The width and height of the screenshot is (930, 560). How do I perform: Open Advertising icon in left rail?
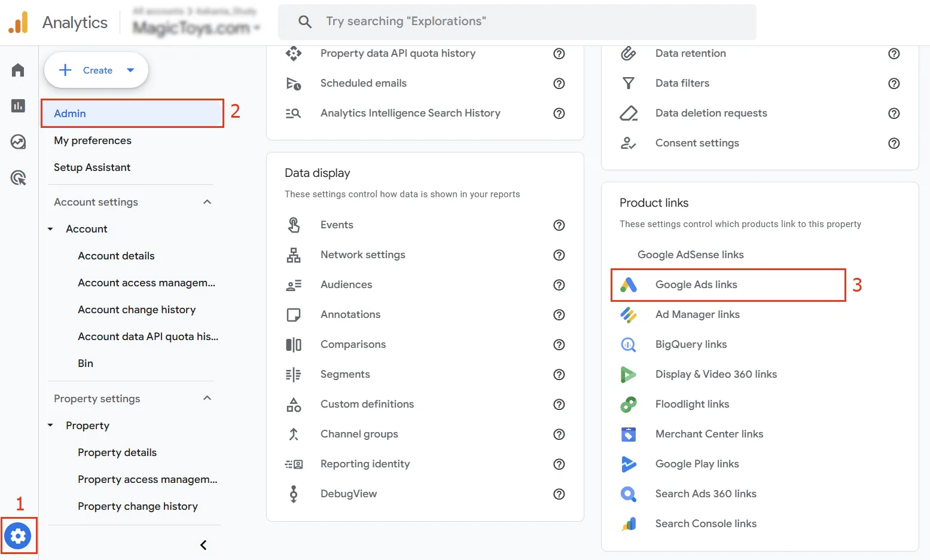18,178
